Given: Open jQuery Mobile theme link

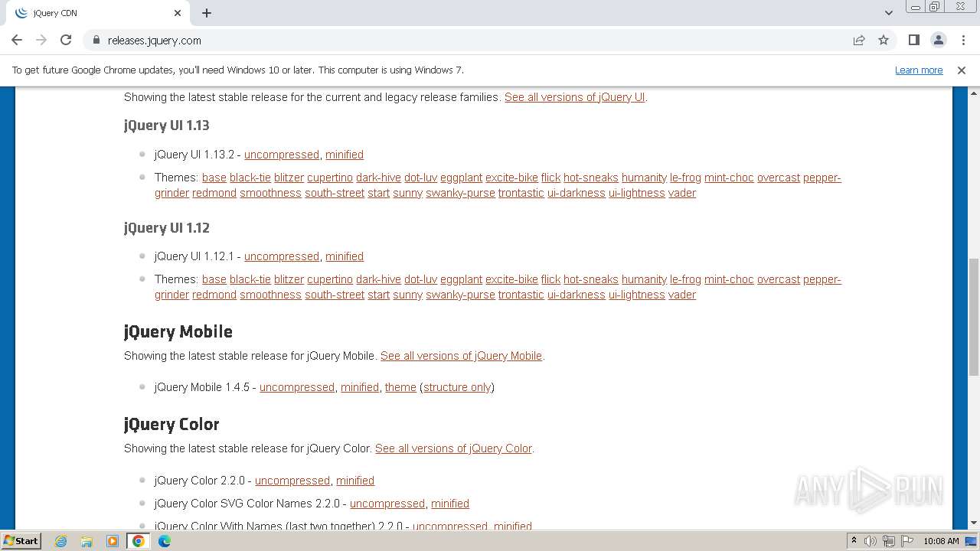Looking at the screenshot, I should point(400,387).
